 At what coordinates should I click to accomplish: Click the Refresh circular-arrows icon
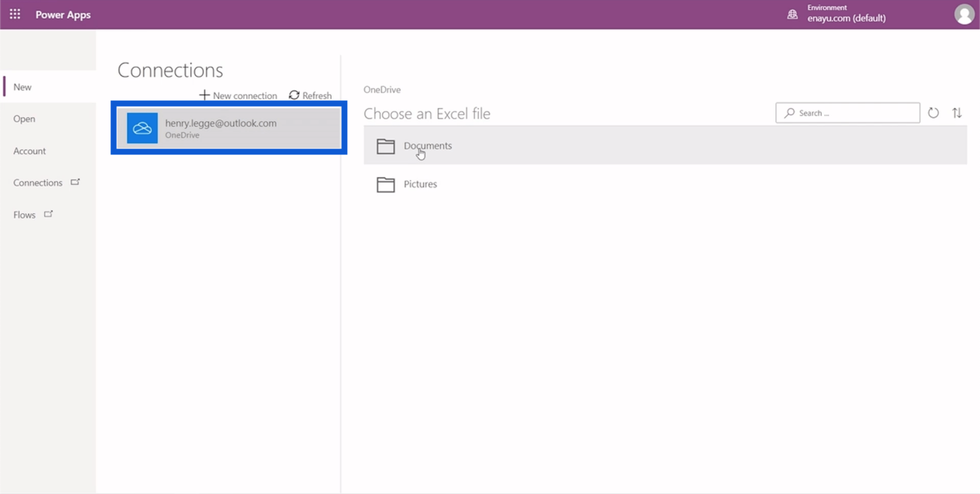(294, 94)
